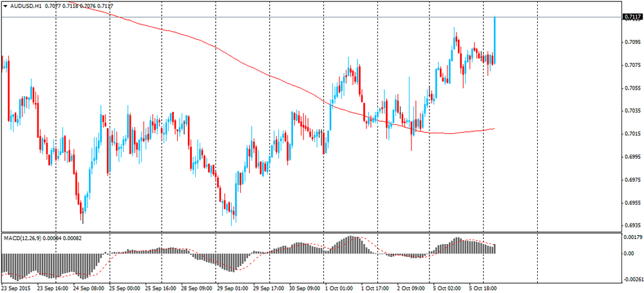Click the MACD 0.00179 scale label
The height and width of the screenshot is (293, 644).
(632, 238)
